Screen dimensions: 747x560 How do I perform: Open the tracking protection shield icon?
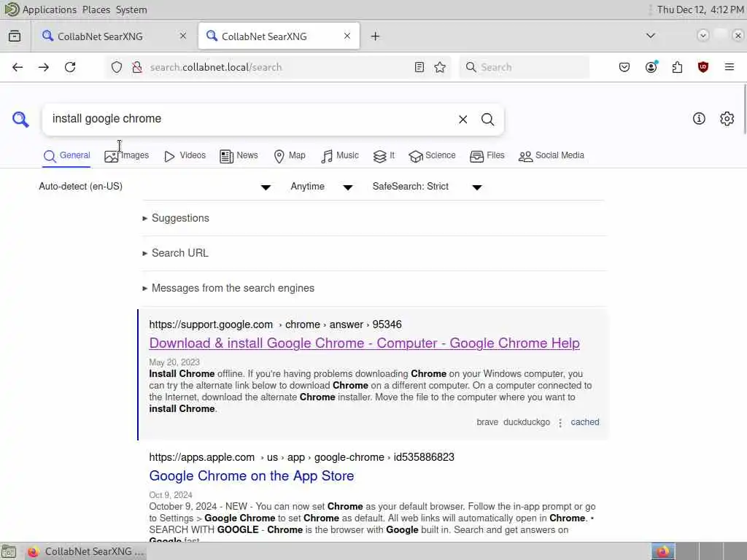click(x=117, y=67)
